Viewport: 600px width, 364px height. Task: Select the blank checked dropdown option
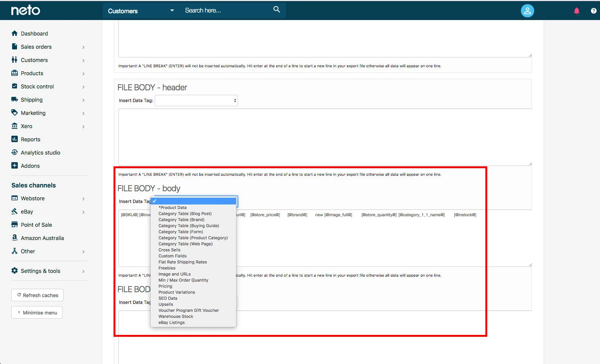coord(193,201)
